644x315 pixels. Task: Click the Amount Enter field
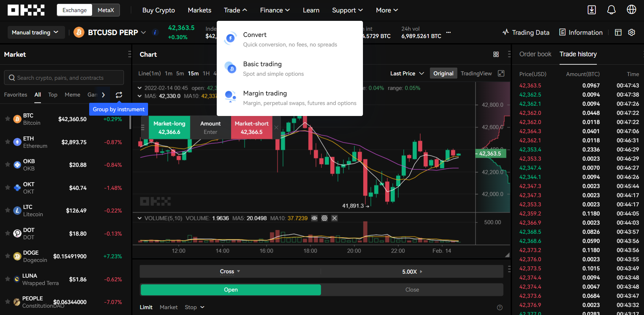pos(211,128)
